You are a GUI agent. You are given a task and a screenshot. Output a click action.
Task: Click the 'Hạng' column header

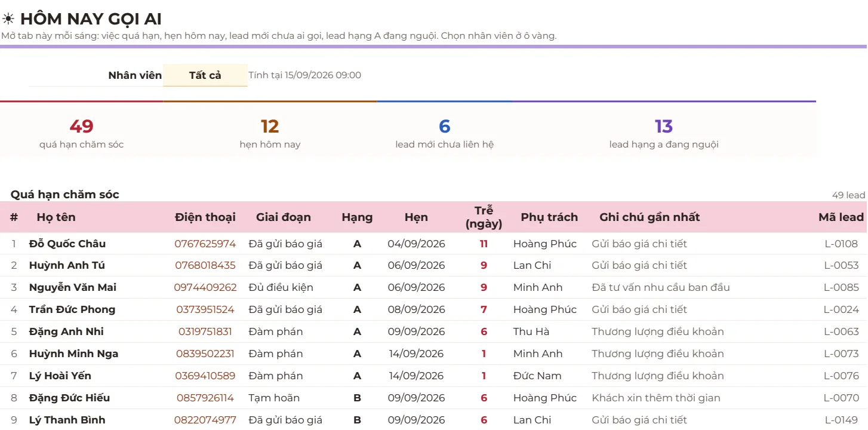tap(357, 217)
